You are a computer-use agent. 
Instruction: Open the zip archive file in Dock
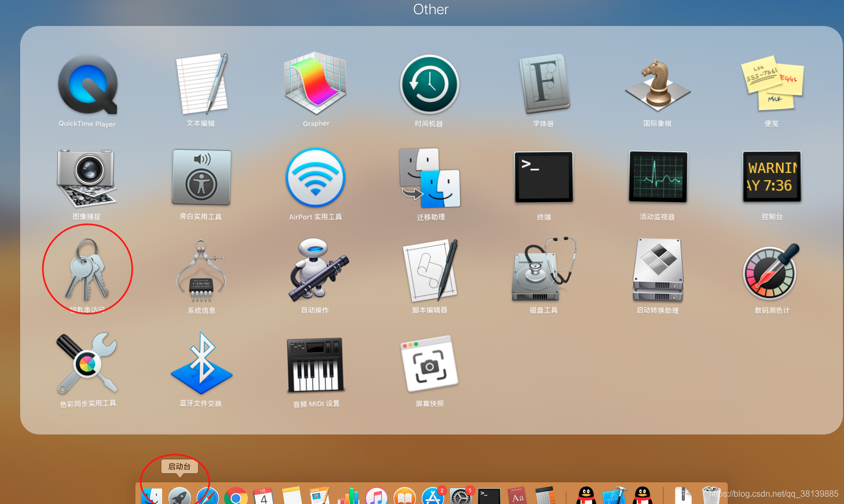point(683,496)
